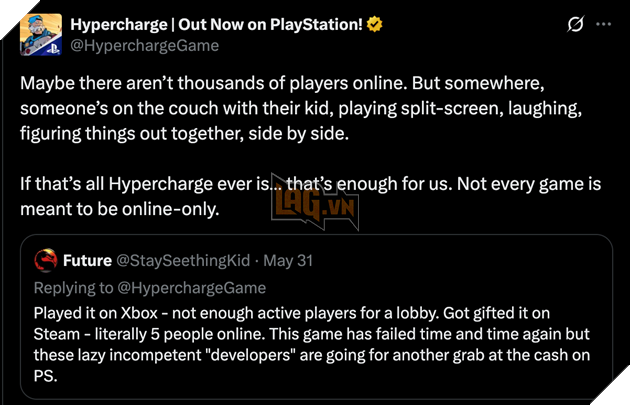Click the @HyperchargeGame handle below the name
Screen dimensions: 630x405
click(x=144, y=46)
